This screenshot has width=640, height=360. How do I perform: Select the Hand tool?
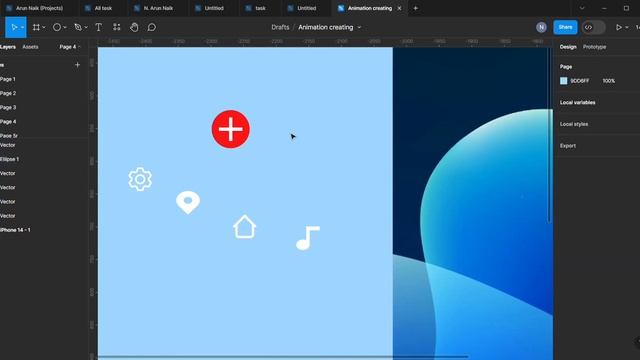(x=134, y=27)
